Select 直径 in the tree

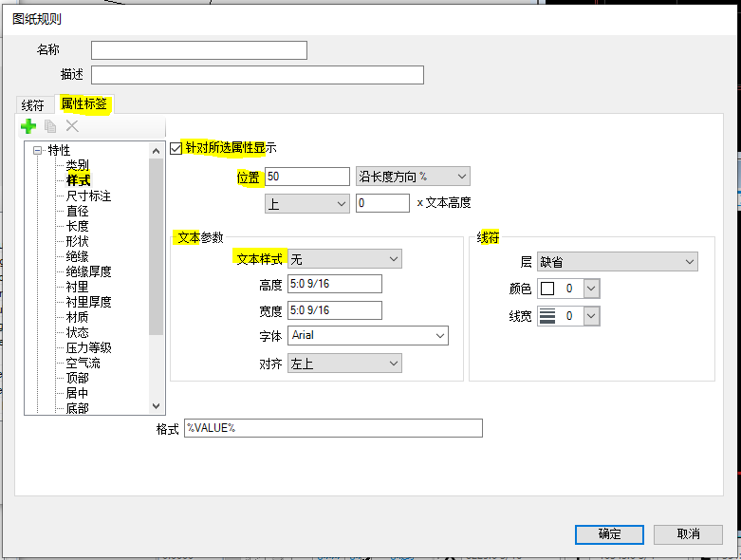pyautogui.click(x=77, y=211)
